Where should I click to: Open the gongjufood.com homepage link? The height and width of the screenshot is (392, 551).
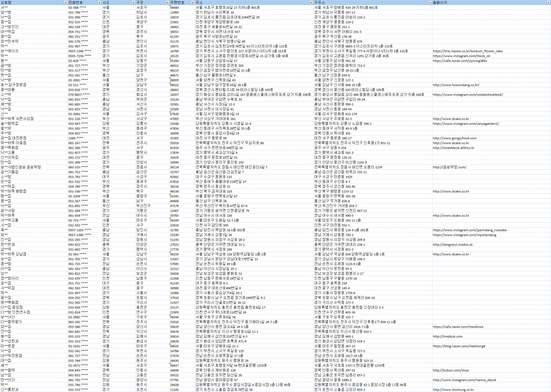(454, 138)
